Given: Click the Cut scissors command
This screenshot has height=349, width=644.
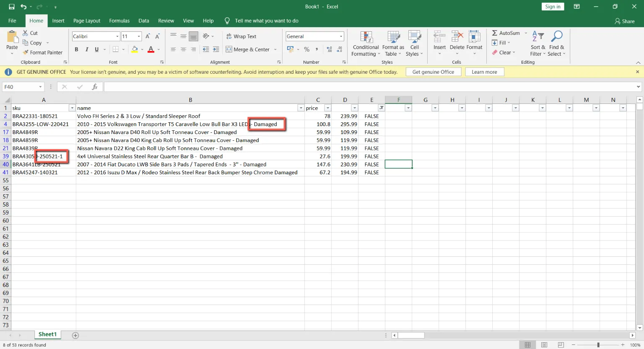Looking at the screenshot, I should (x=30, y=33).
